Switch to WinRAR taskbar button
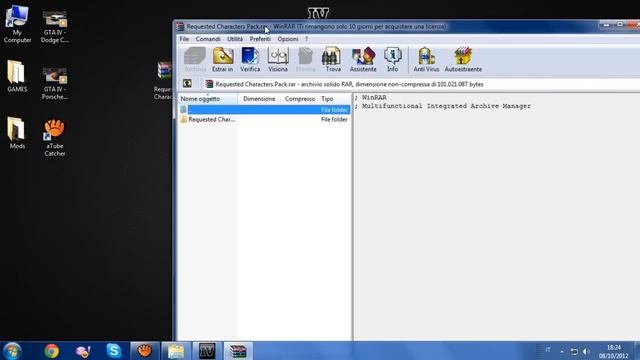 pyautogui.click(x=238, y=351)
